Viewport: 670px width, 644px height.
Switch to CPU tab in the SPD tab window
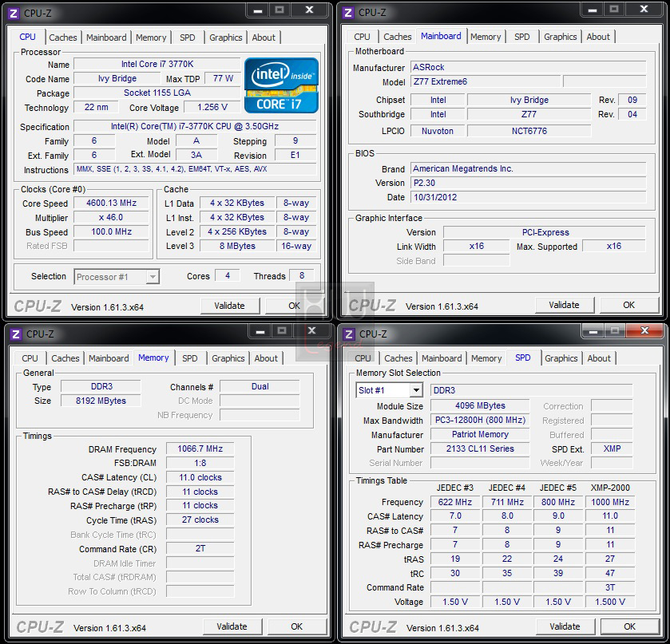click(x=363, y=358)
